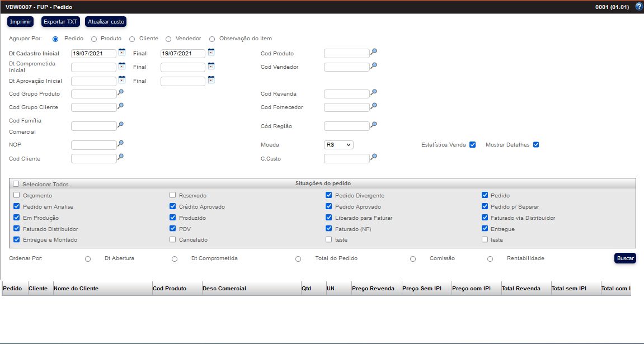Open calendar for Dt Aprovação Inicial
Screen dimensions: 644x344
pos(121,80)
